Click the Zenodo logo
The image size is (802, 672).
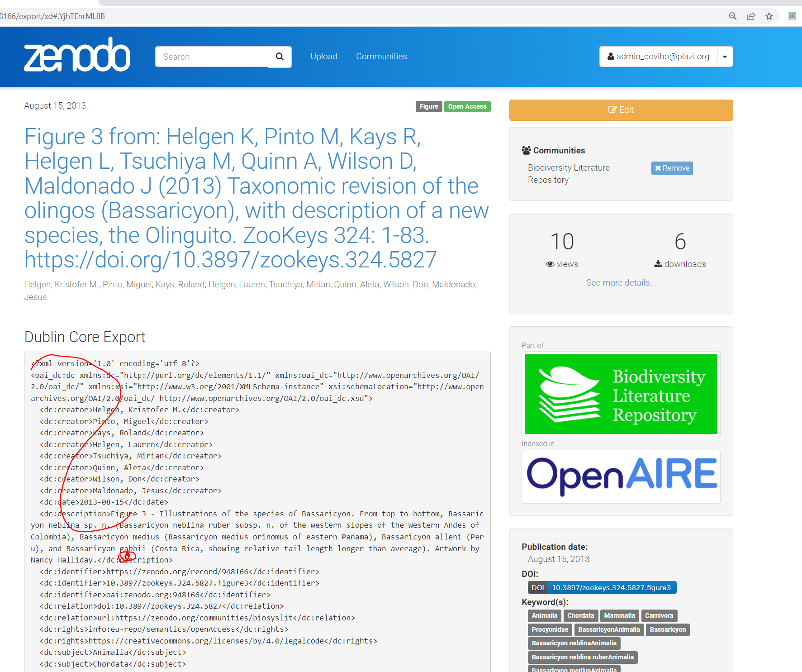[77, 55]
